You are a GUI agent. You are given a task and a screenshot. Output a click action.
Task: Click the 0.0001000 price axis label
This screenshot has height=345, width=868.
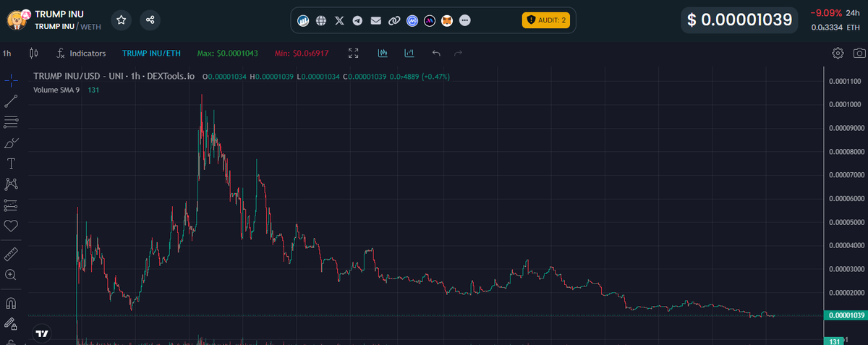click(844, 105)
